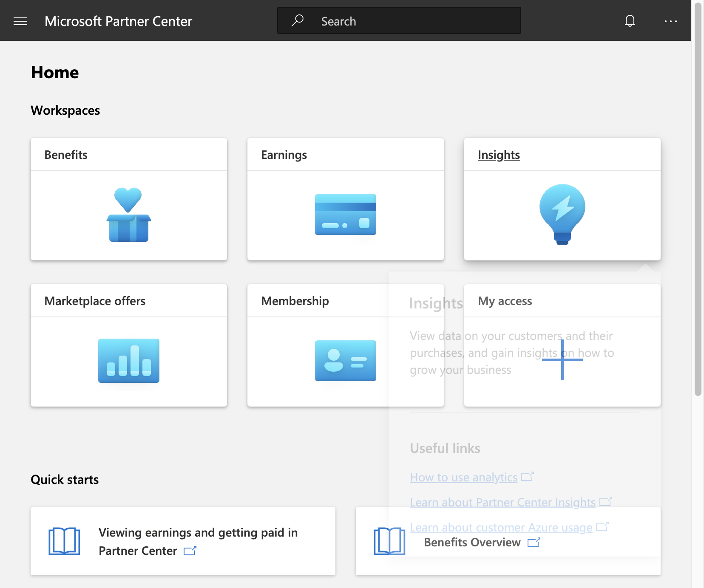
Task: Open Learn about Partner Center Insights link
Action: (x=502, y=502)
